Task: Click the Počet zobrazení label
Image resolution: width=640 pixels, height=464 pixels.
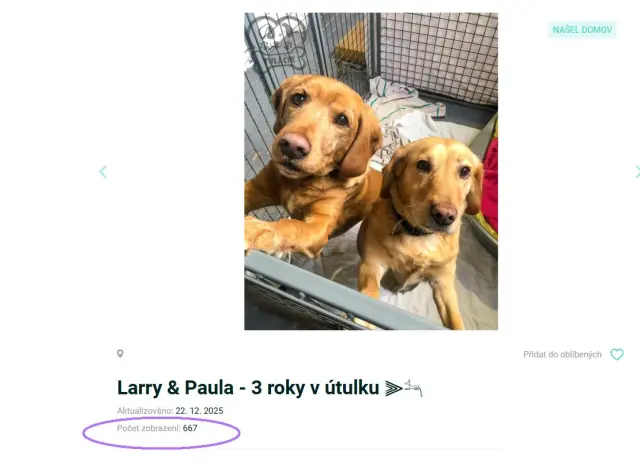Action: pos(149,428)
